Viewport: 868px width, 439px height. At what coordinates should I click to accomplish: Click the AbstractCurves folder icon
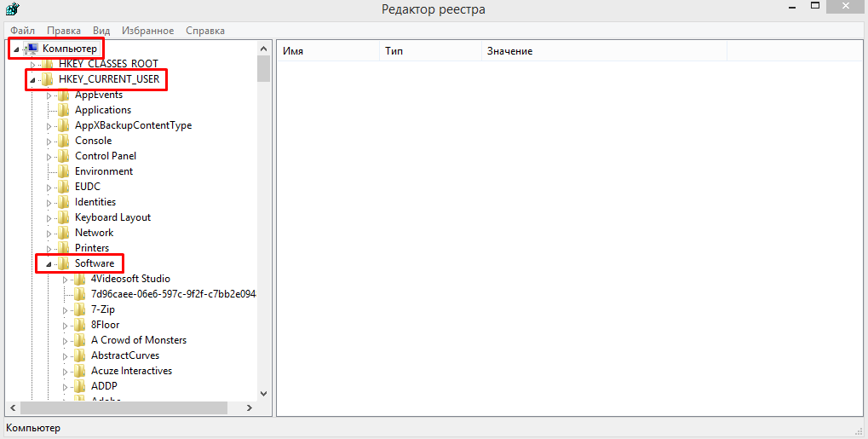click(80, 355)
